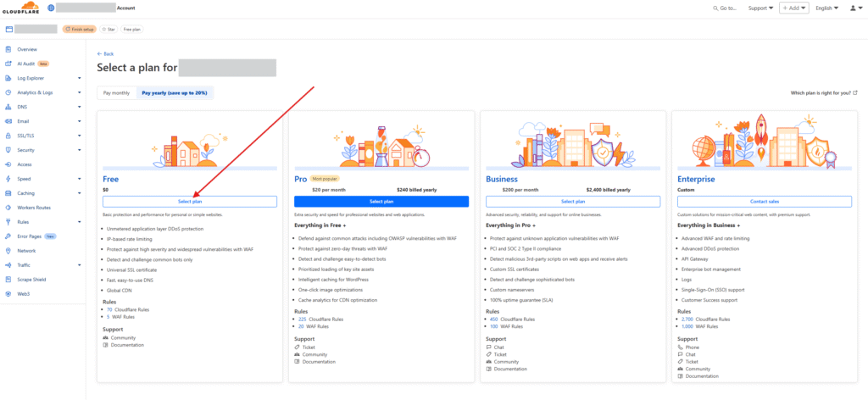Expand the arrow next to Analytics & Logs

(x=79, y=92)
